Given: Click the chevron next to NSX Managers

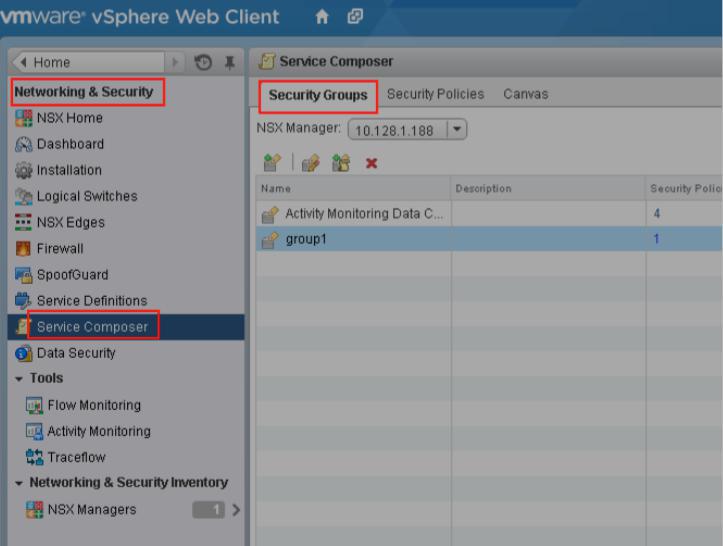Looking at the screenshot, I should click(x=236, y=510).
